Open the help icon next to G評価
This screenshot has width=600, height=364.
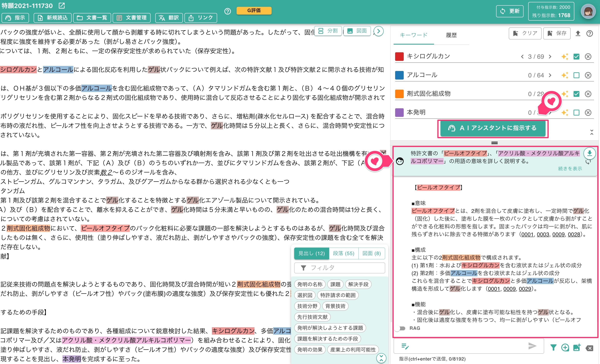(x=227, y=11)
